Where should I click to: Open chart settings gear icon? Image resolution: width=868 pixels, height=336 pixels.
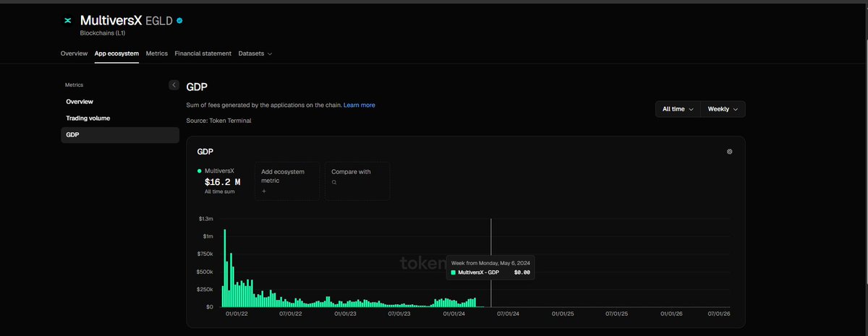coord(729,152)
